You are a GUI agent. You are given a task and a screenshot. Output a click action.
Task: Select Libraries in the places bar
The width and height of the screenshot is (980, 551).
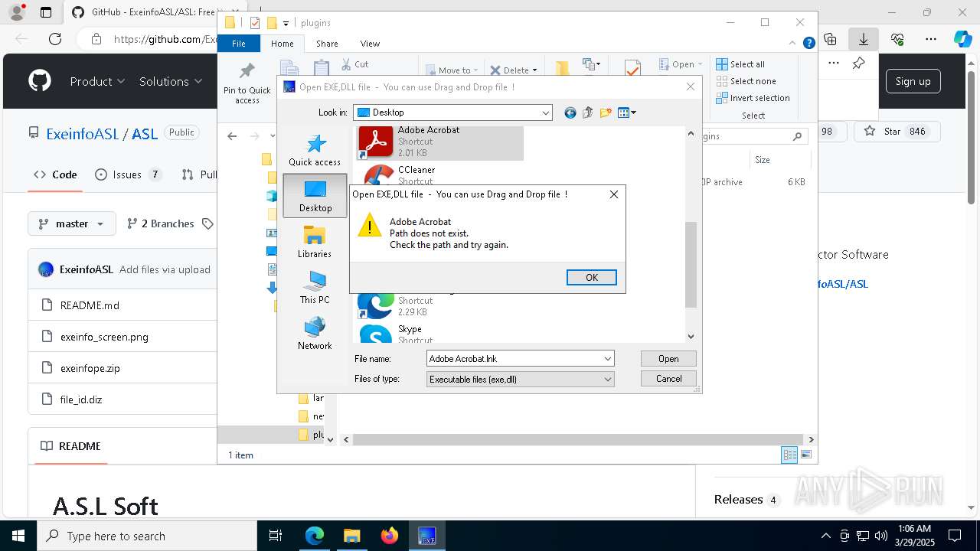(315, 242)
